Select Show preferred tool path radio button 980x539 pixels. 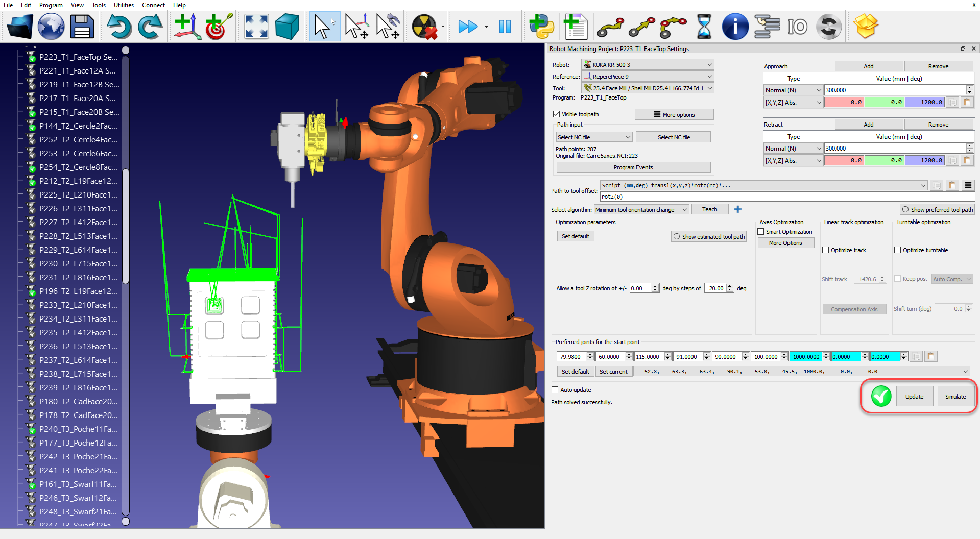[905, 210]
